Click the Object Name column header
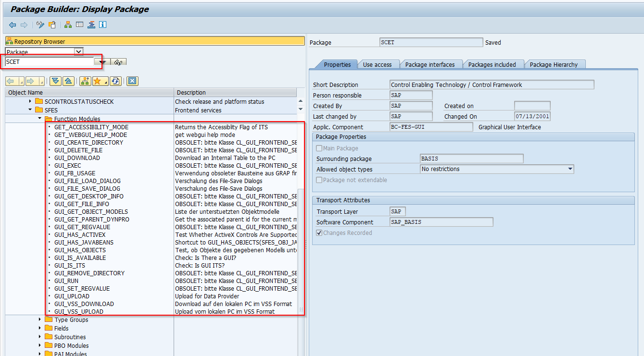The image size is (644, 356). point(89,92)
